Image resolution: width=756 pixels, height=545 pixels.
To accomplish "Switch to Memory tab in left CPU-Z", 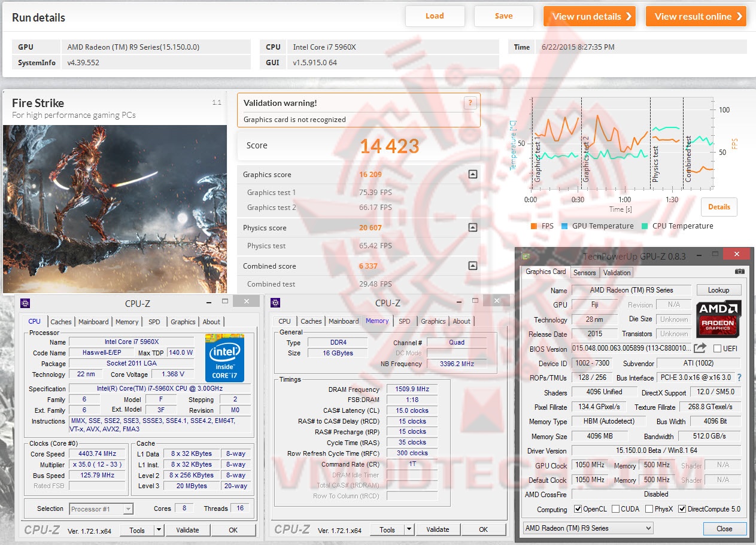I will point(127,322).
